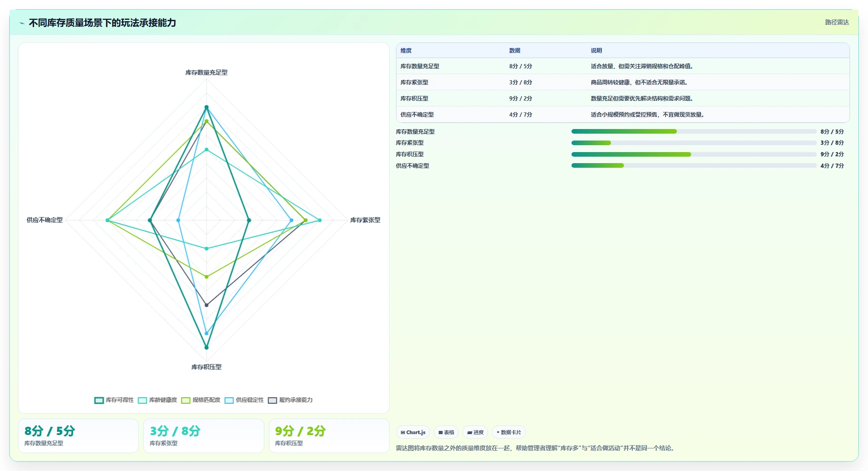Click the dark green data point at radar top

(206, 107)
